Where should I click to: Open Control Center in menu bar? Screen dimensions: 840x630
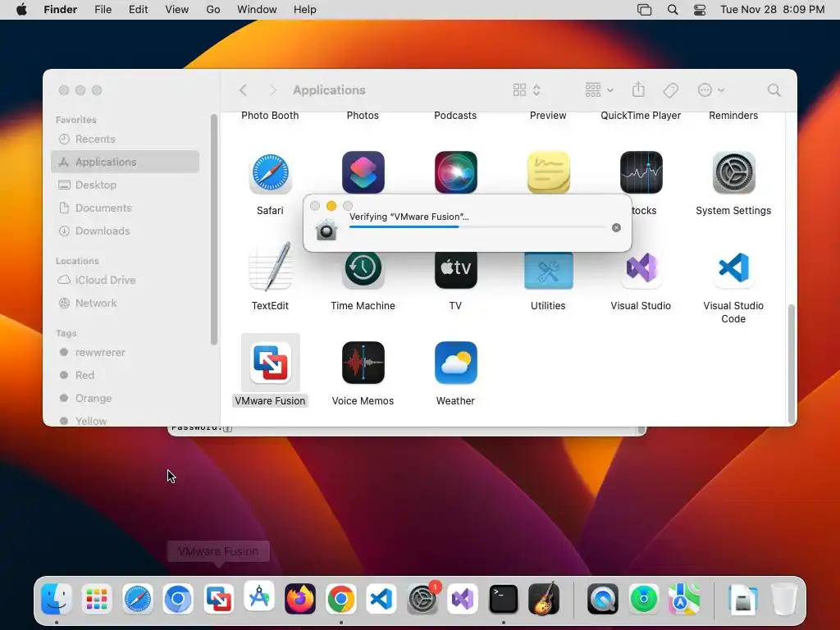pos(700,10)
